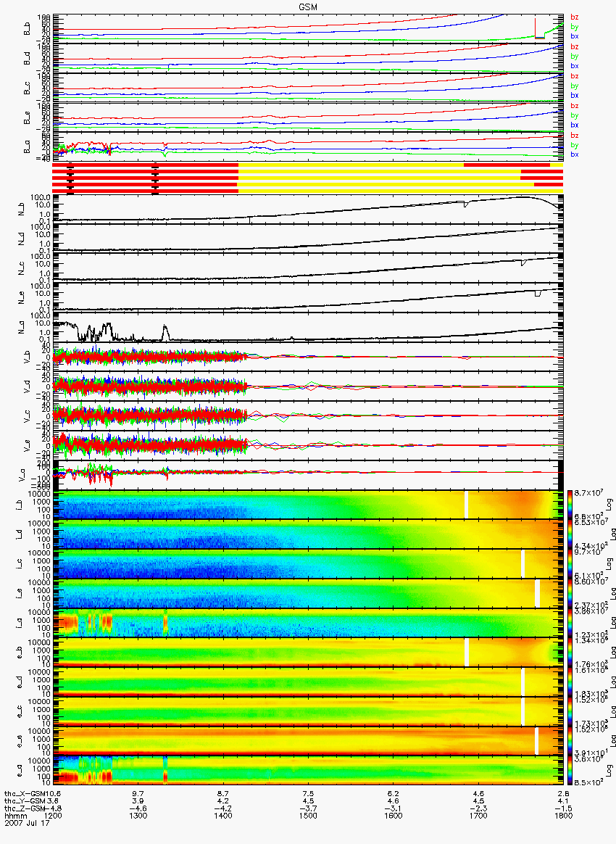Select the N_d density panel label
Image resolution: width=616 pixels, height=844 pixels.
[22, 239]
